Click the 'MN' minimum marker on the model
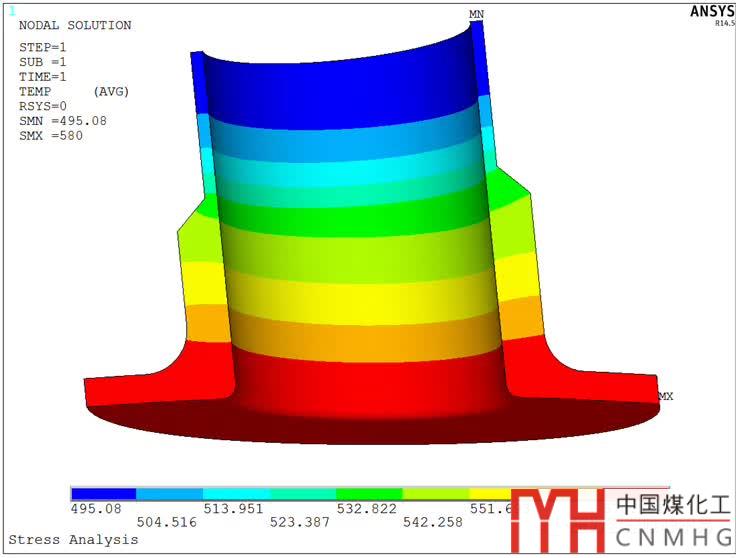The width and height of the screenshot is (736, 558). coord(476,15)
